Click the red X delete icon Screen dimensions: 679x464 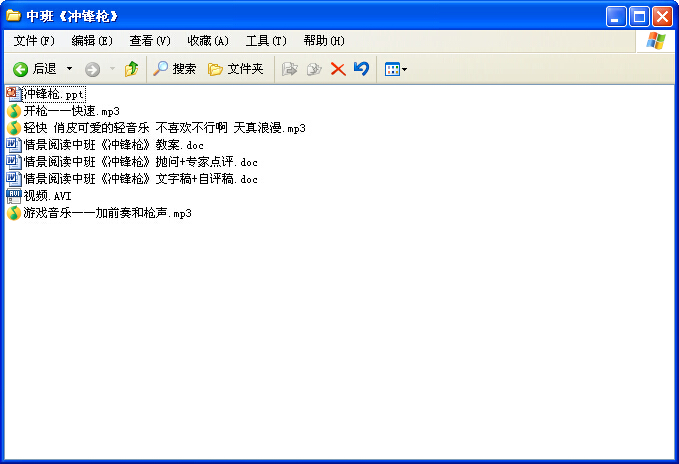(x=338, y=69)
